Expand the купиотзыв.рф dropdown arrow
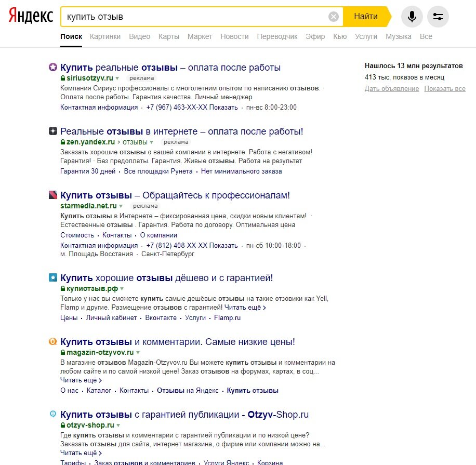This screenshot has height=465, width=476. pyautogui.click(x=122, y=289)
